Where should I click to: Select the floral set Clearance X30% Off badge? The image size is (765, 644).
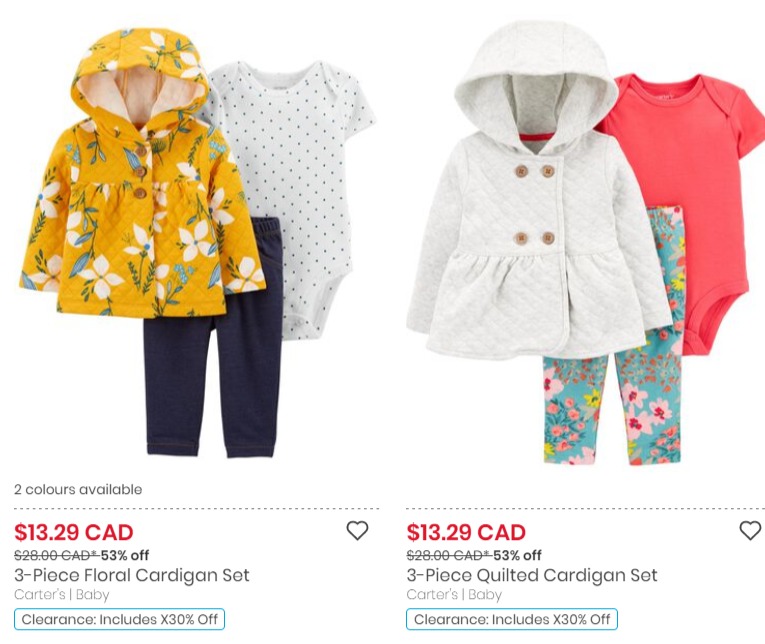coord(120,619)
